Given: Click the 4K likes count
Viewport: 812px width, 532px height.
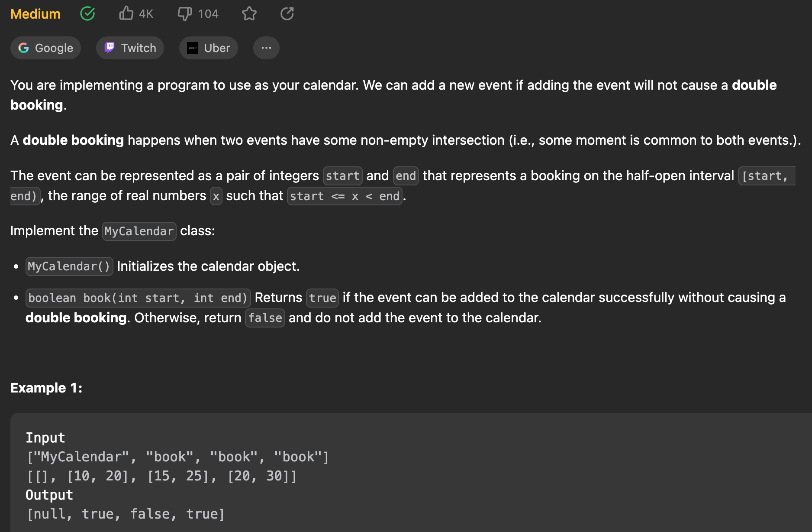Looking at the screenshot, I should pos(146,14).
